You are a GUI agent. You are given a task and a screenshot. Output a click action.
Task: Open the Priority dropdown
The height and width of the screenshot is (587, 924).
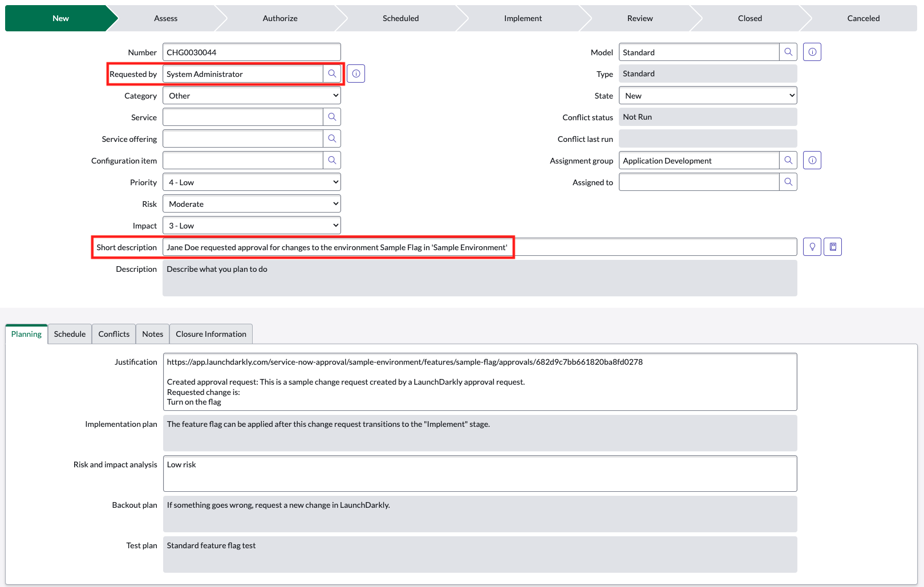coord(251,182)
